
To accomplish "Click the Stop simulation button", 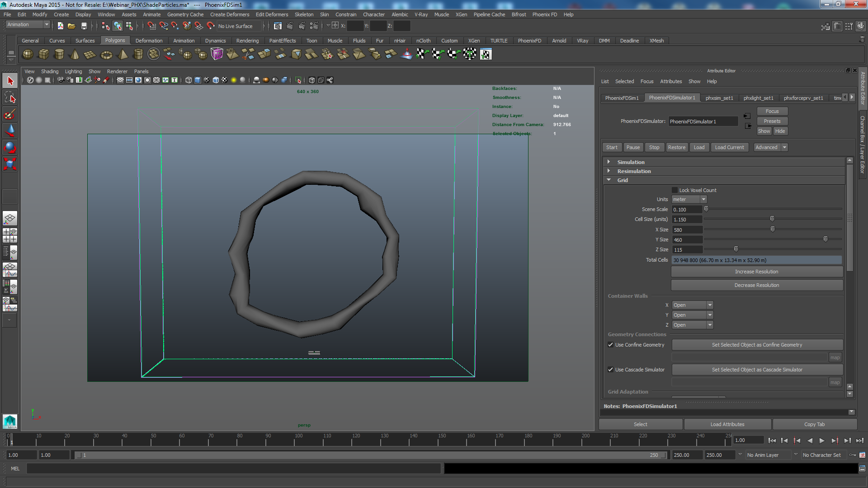I will [654, 147].
